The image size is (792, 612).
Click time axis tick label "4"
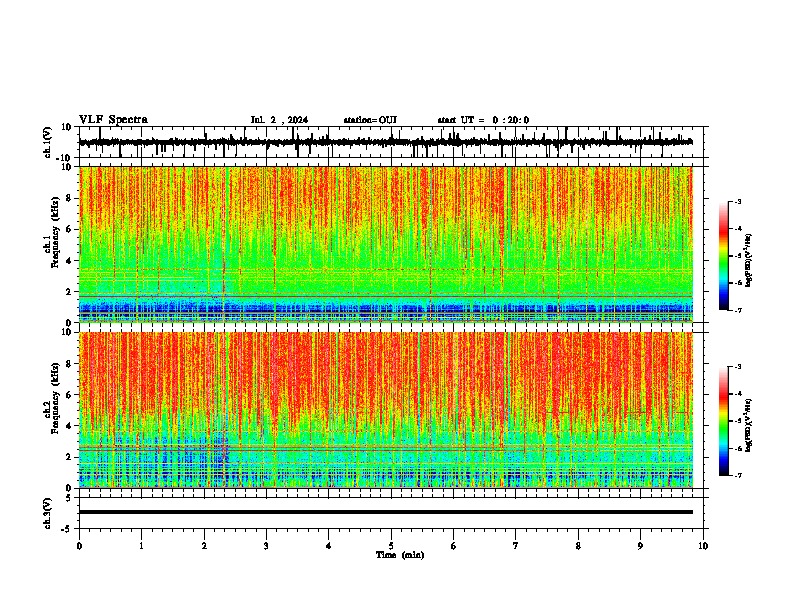tap(328, 546)
